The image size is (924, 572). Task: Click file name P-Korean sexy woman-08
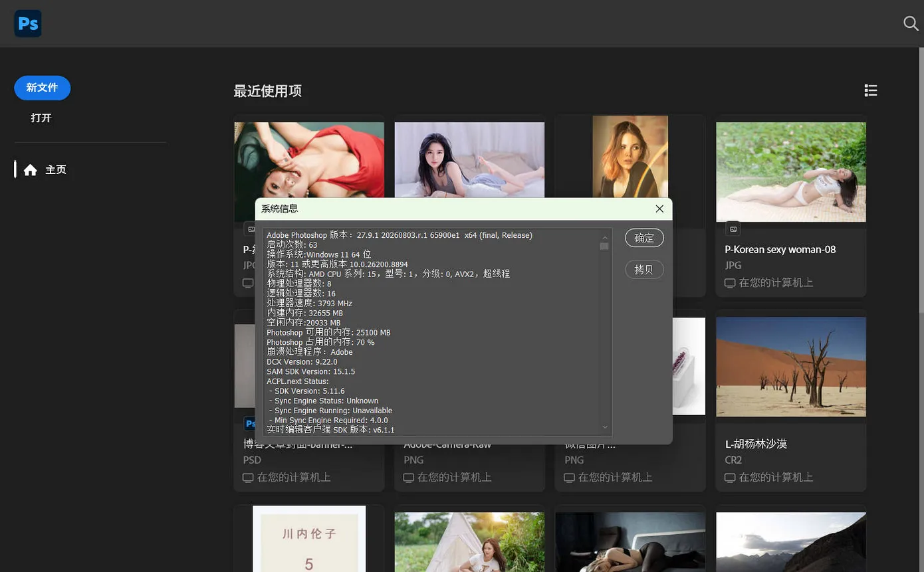(x=780, y=250)
